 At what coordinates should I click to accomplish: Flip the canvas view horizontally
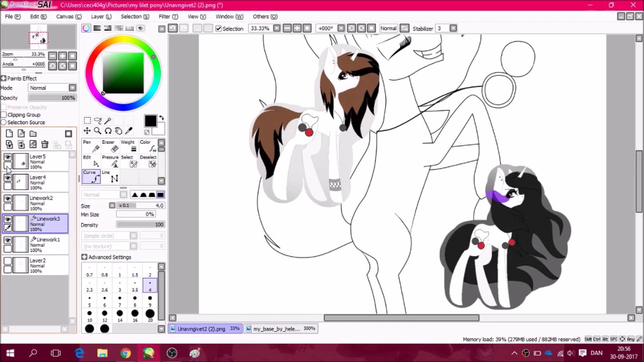coord(405,29)
